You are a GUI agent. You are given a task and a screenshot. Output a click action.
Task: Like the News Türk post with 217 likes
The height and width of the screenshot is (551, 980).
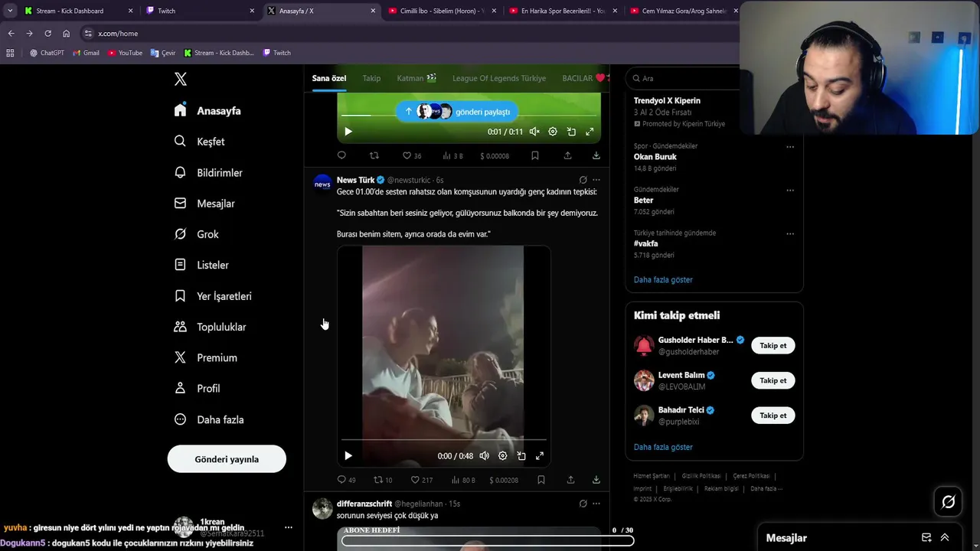click(x=422, y=480)
